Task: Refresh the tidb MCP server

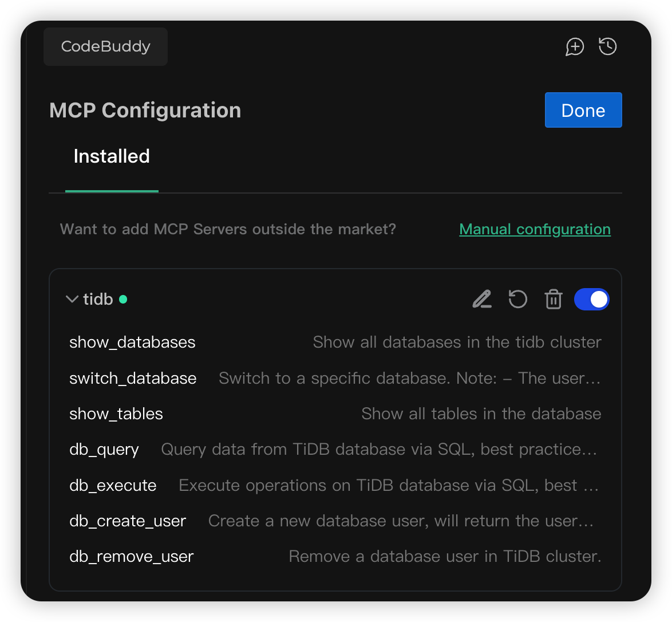Action: [x=517, y=299]
